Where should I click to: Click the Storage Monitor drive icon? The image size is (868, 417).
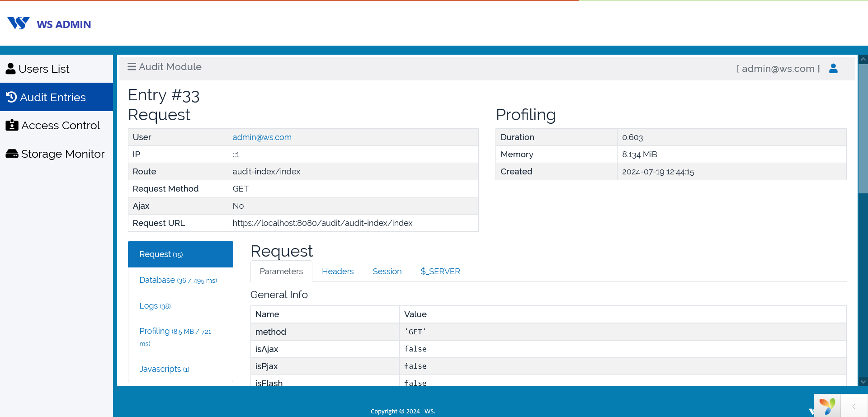[x=12, y=154]
